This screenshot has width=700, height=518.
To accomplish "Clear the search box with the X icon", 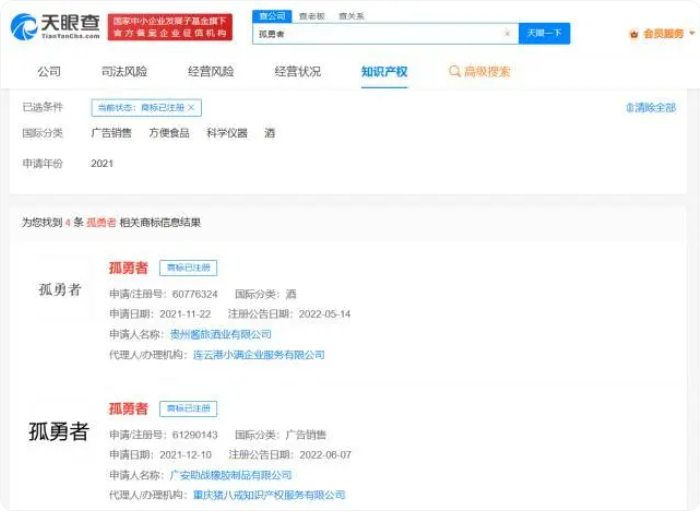I will tap(507, 34).
